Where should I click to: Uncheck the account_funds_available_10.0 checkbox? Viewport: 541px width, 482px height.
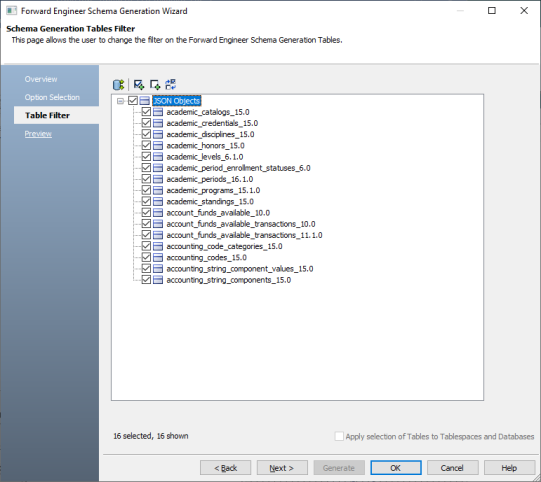(146, 213)
